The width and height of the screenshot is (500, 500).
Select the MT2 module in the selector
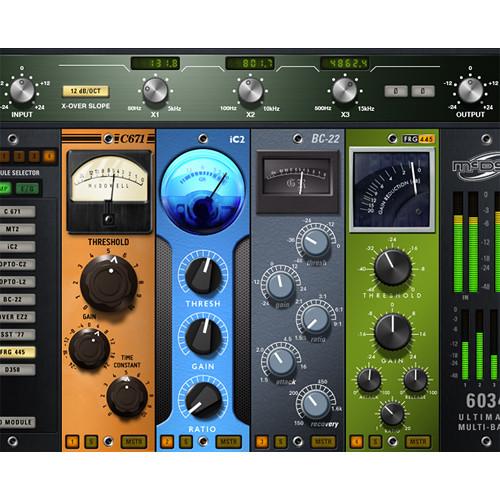point(17,229)
